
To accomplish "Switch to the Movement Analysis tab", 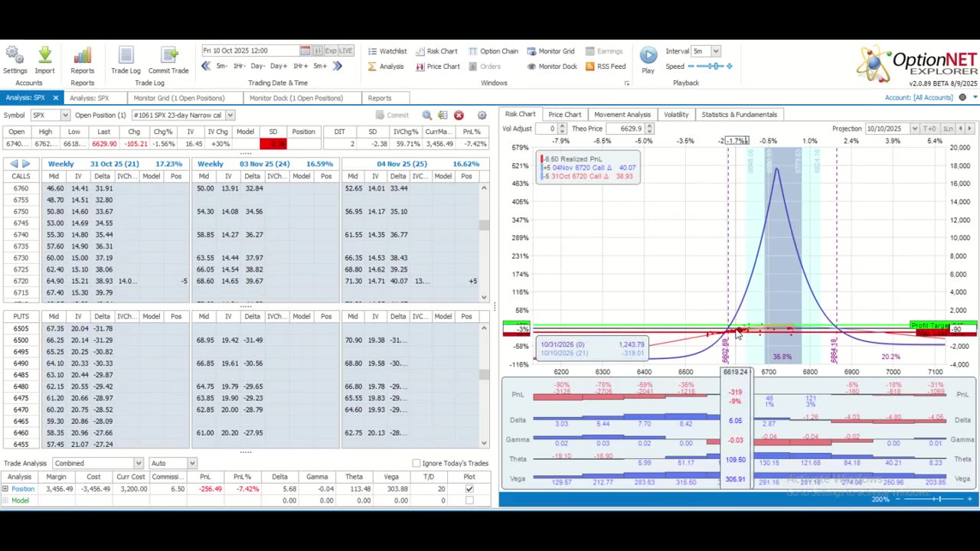I will [622, 114].
